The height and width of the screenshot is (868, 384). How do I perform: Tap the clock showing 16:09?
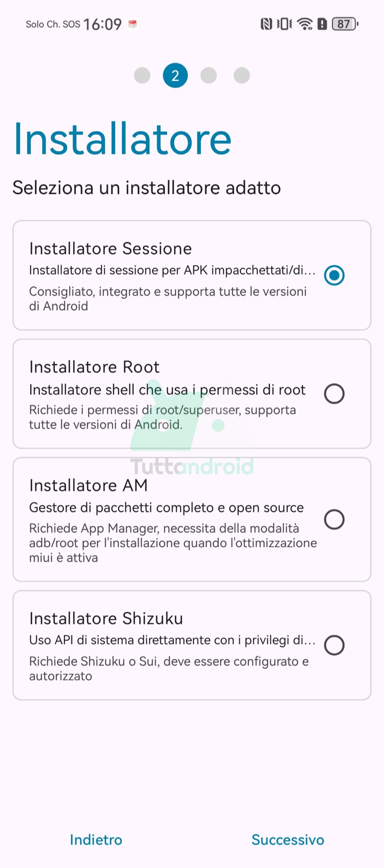102,24
